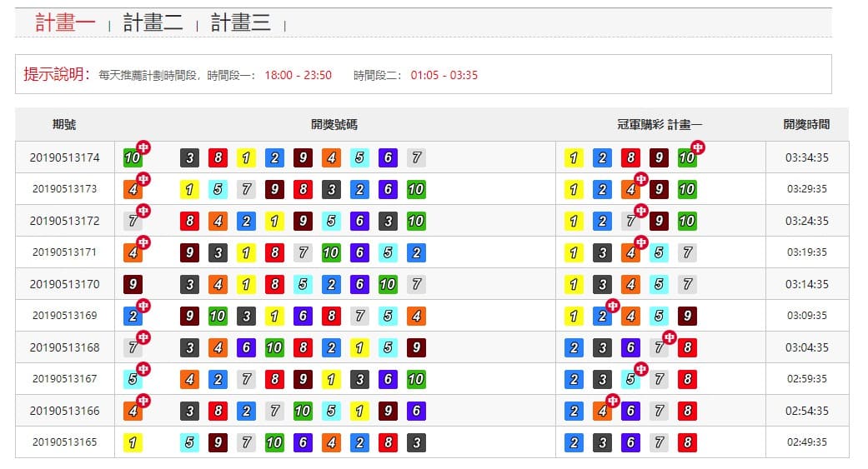
Task: Click the 01:05 - 03:35 time range
Action: coord(444,75)
